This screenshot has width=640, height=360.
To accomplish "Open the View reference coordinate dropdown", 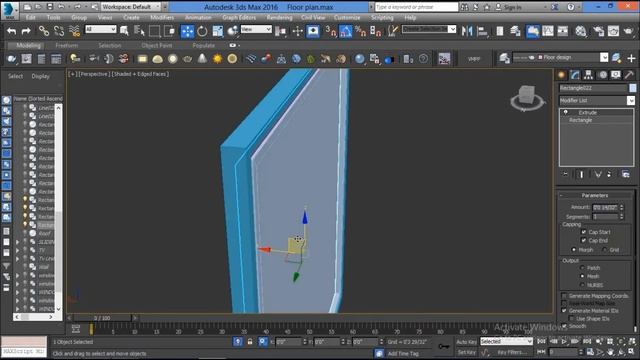I will tap(256, 29).
